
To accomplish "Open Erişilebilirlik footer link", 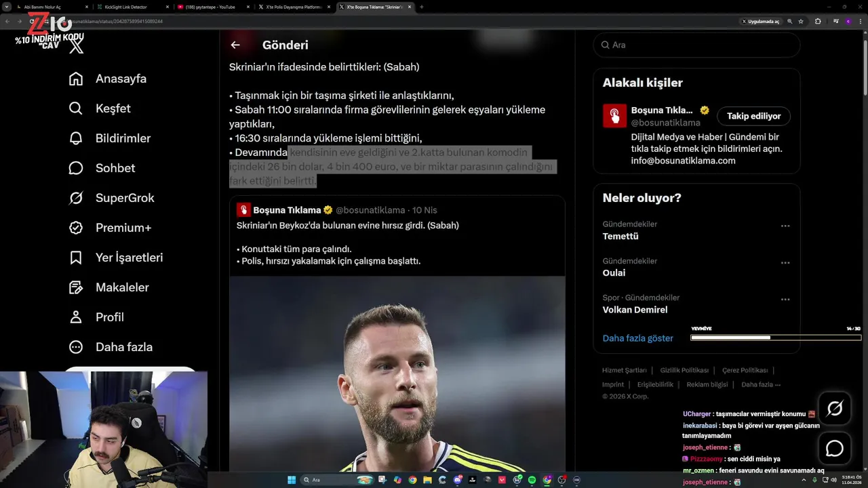I will [655, 384].
